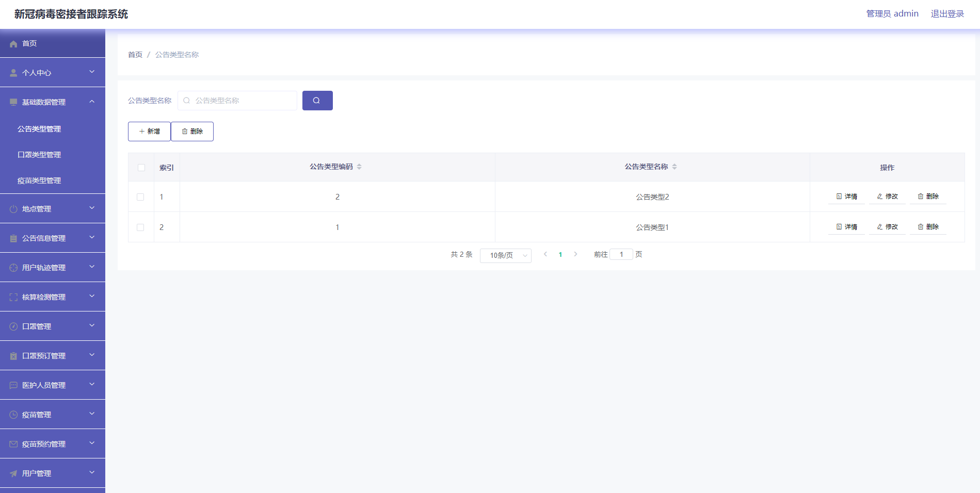
Task: Click the 公告信息管理 clipboard icon
Action: pos(13,238)
